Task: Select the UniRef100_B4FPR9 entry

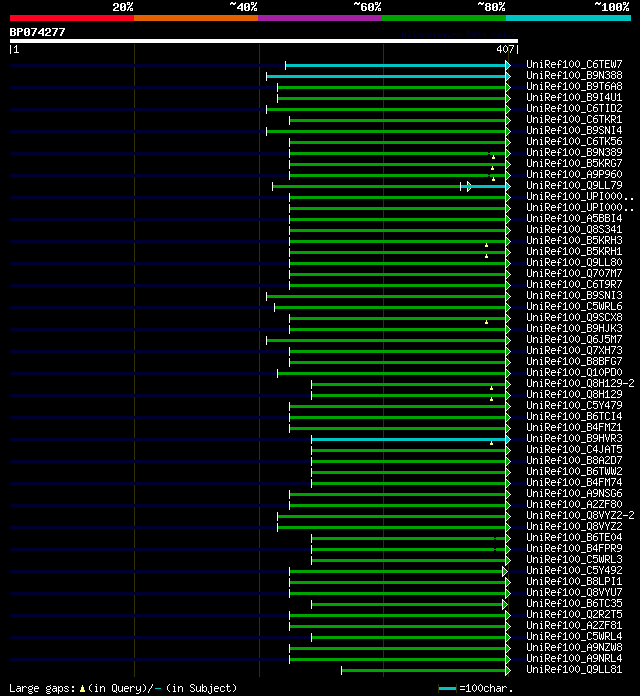Action: [x=574, y=548]
